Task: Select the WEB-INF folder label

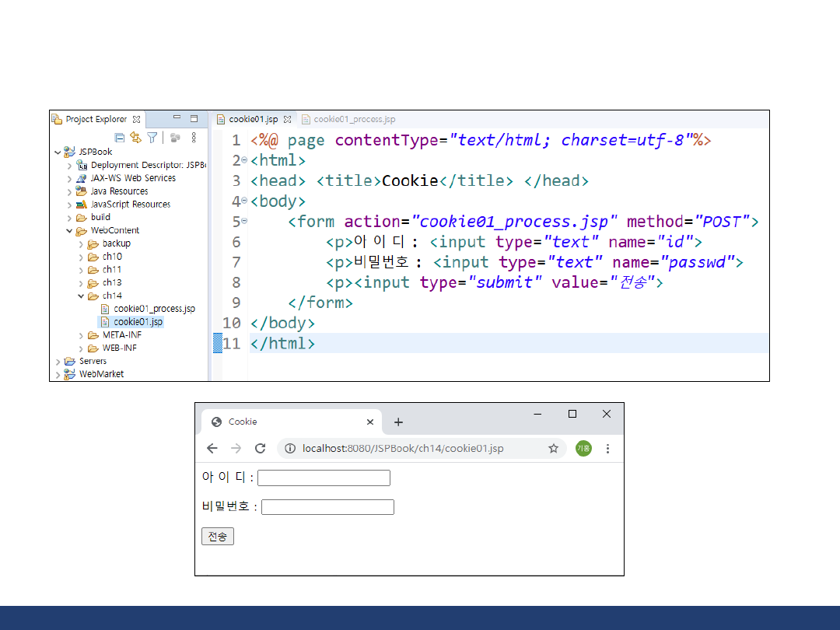Action: [x=120, y=348]
